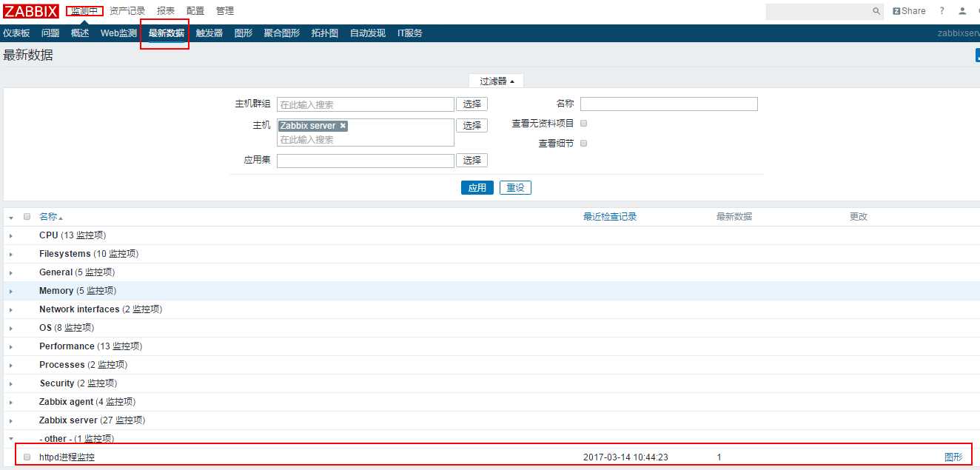980x470 pixels.
Task: Click the ZABBIX logo
Action: click(x=31, y=11)
